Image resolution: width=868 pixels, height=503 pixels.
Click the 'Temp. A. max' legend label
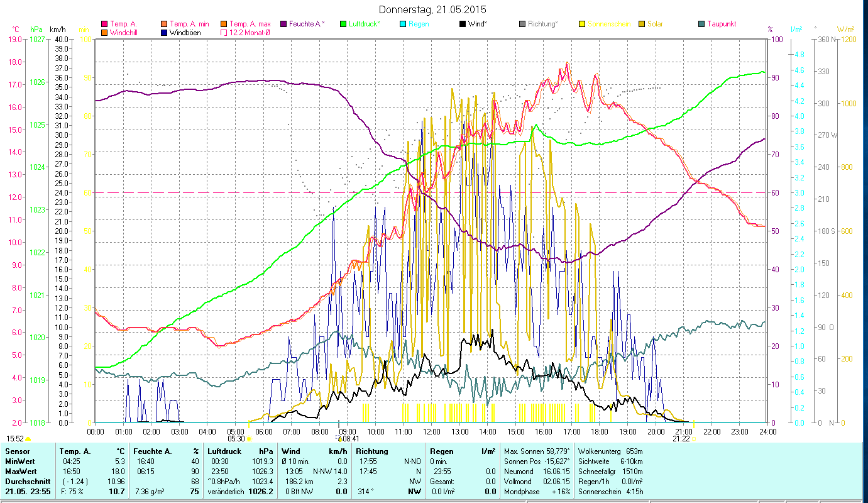click(x=250, y=24)
